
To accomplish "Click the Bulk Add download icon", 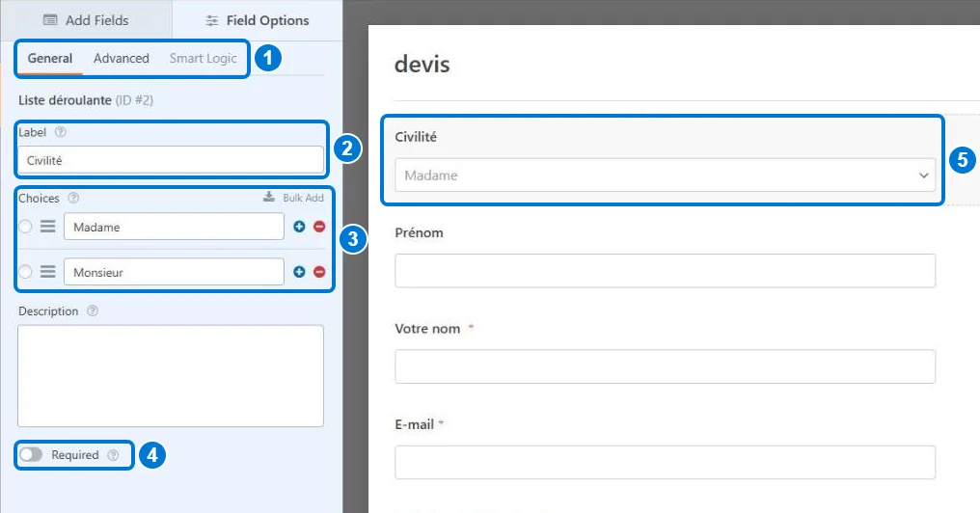I will (x=269, y=197).
